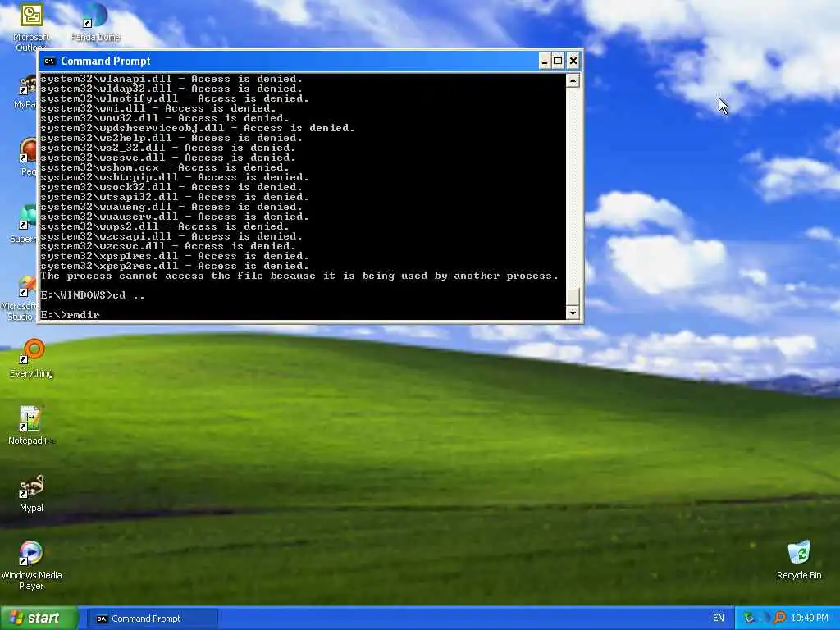
Task: Click the 'process cannot access the file' message
Action: [x=299, y=276]
